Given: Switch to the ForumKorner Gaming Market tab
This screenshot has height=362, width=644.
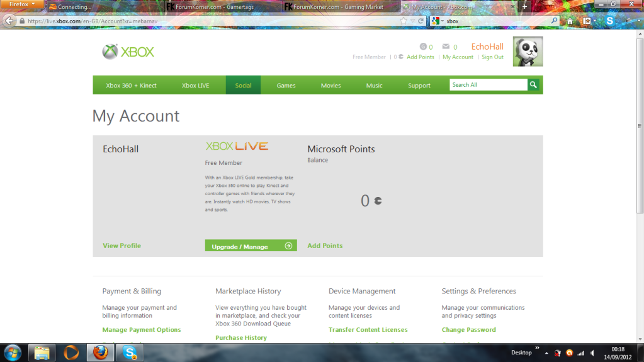Looking at the screenshot, I should pyautogui.click(x=340, y=6).
